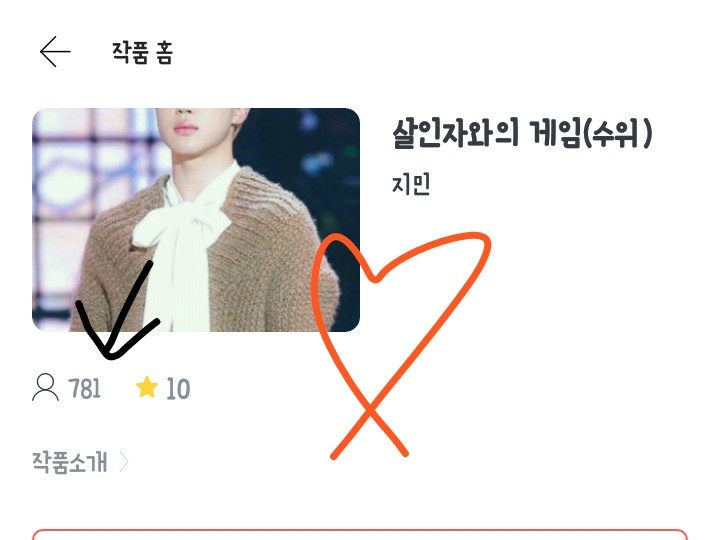Click the hand-drawn orange heart
720x540 pixels.
tap(401, 345)
